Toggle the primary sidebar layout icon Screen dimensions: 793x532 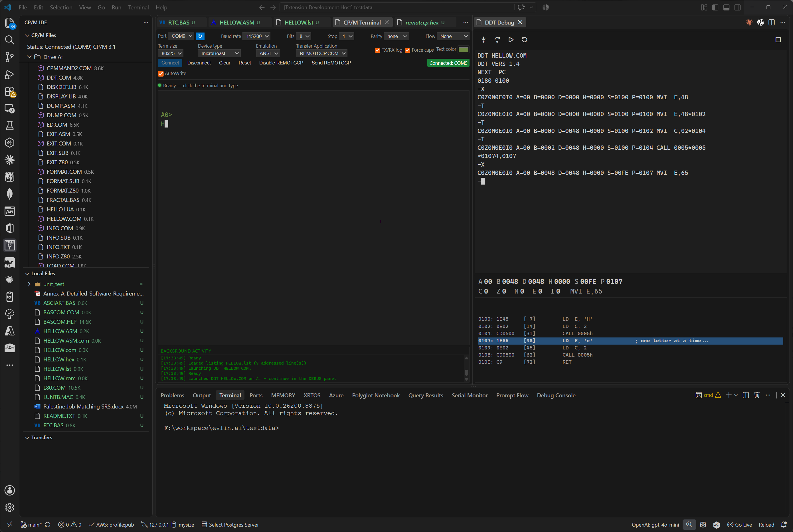tap(715, 7)
